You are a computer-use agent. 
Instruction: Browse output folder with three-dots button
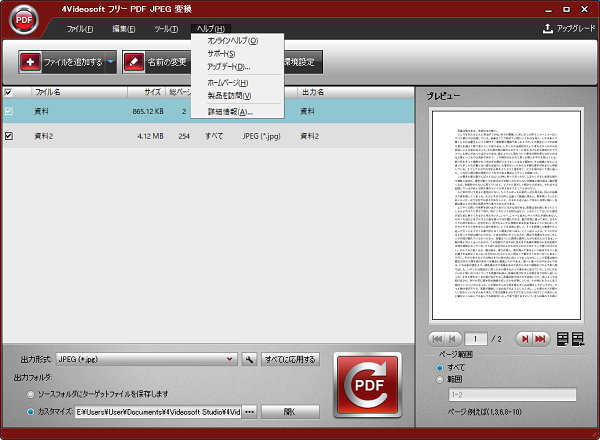point(250,411)
